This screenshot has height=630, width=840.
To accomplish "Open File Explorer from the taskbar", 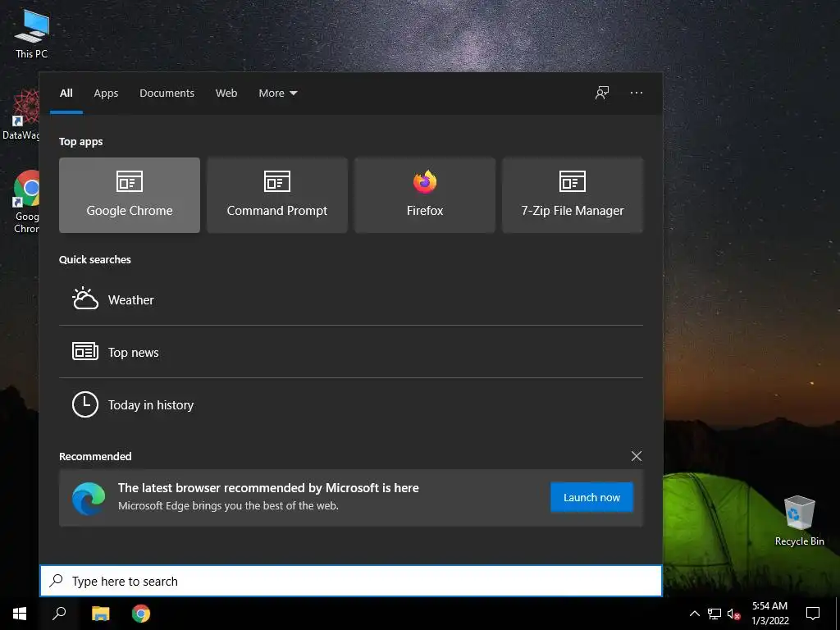I will click(x=100, y=614).
